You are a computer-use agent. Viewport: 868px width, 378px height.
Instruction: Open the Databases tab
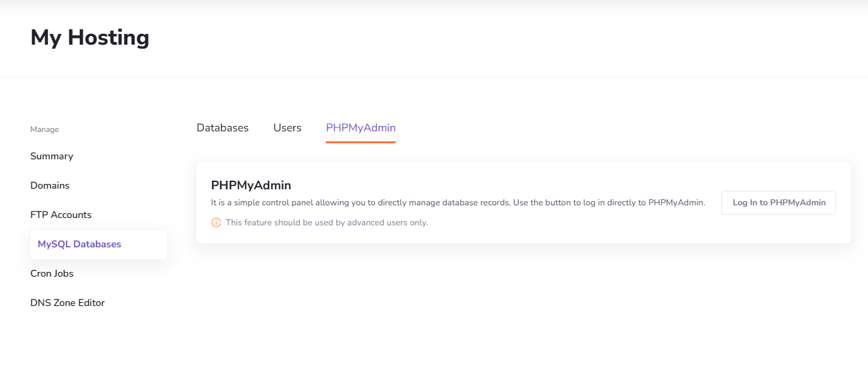[x=222, y=128]
